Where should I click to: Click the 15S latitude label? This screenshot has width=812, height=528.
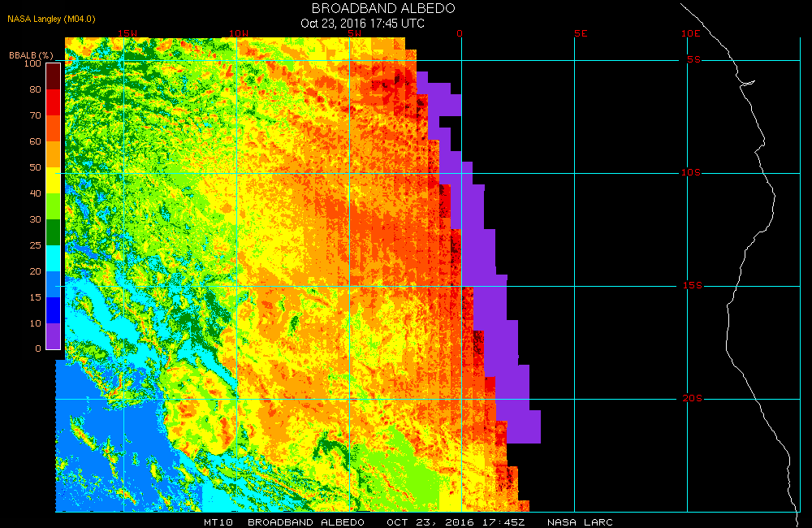[692, 286]
